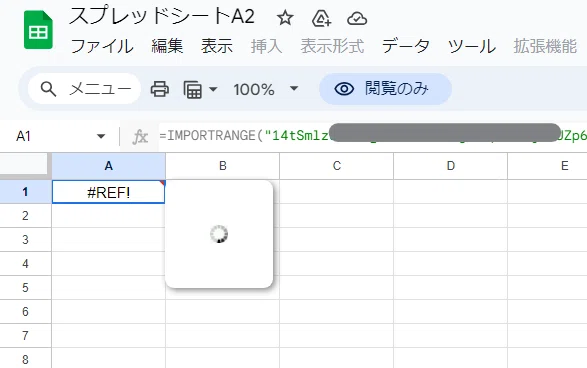Star the スプレッドシートA2 document

[285, 18]
